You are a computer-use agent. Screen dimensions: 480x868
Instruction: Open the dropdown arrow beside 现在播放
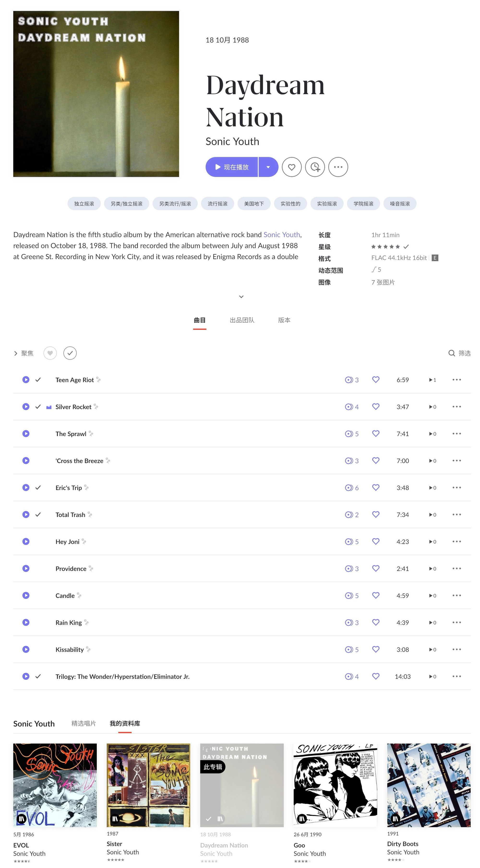[268, 167]
